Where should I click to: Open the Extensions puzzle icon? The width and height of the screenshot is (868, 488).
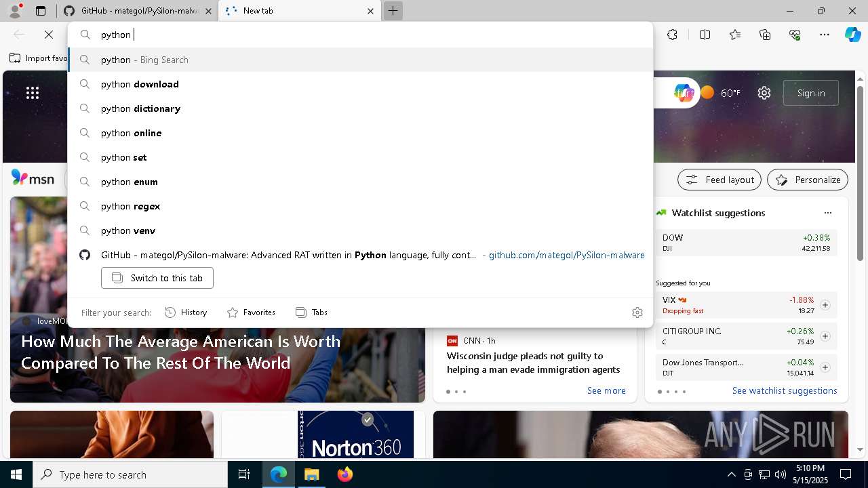point(672,35)
